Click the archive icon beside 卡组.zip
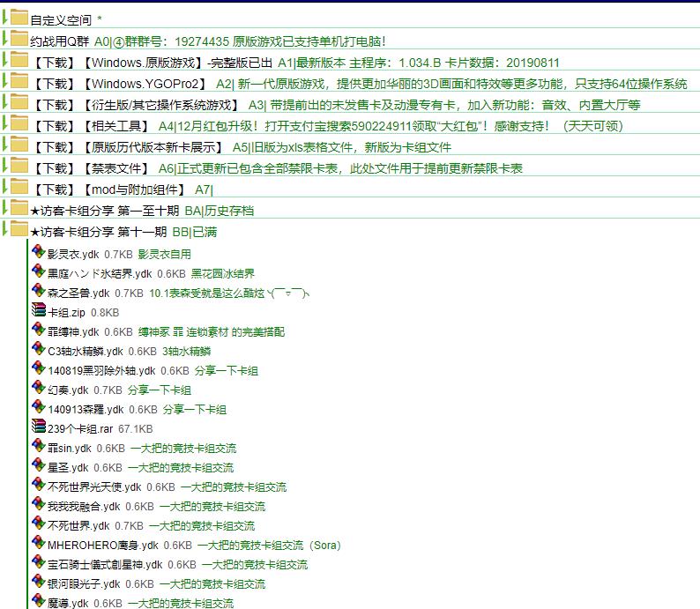This screenshot has height=609, width=700. (x=39, y=309)
